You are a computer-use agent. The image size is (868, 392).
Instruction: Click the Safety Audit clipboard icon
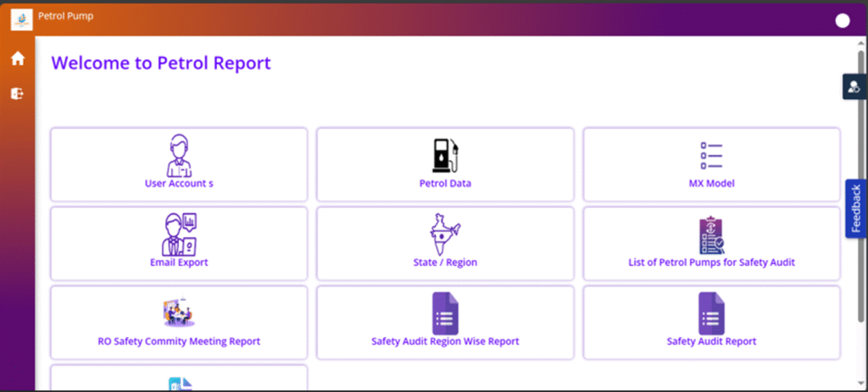tap(711, 235)
